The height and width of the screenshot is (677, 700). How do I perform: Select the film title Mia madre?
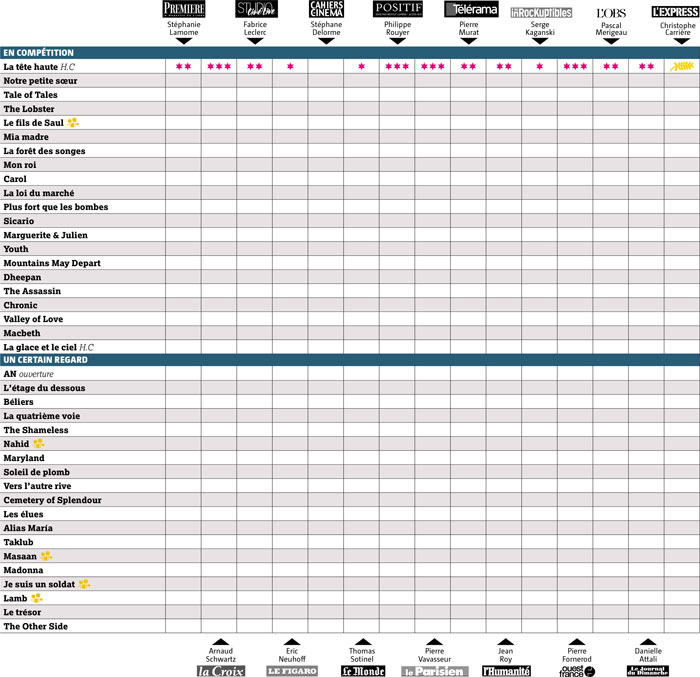tap(26, 137)
